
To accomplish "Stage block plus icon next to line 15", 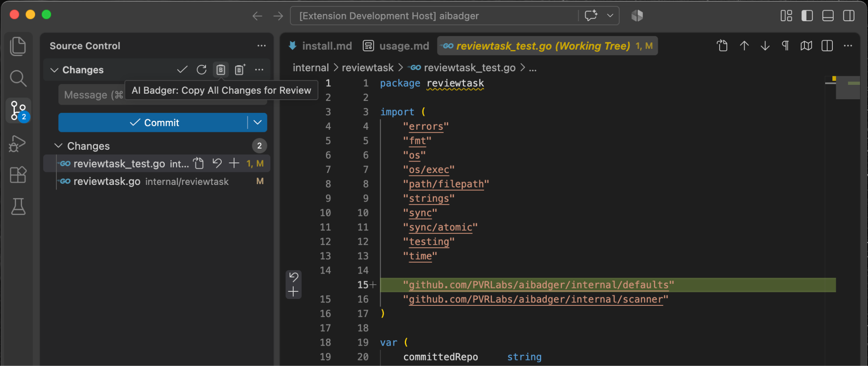I will (293, 292).
